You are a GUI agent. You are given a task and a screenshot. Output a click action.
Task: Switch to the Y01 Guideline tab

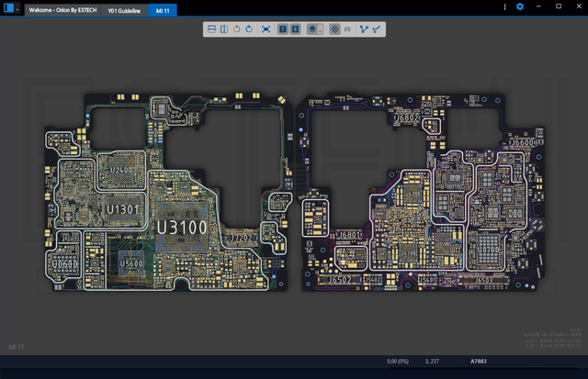coord(124,9)
